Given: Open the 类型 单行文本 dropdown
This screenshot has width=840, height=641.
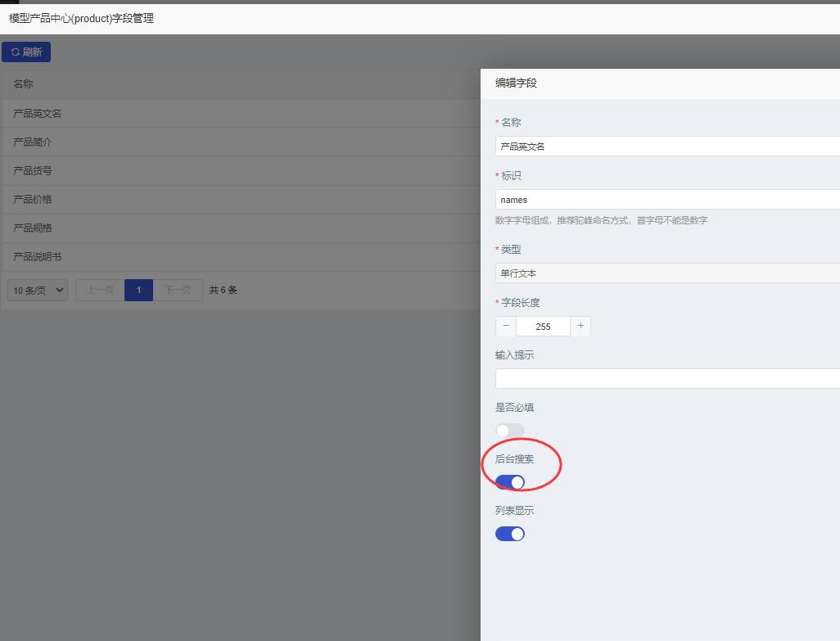Looking at the screenshot, I should 667,273.
